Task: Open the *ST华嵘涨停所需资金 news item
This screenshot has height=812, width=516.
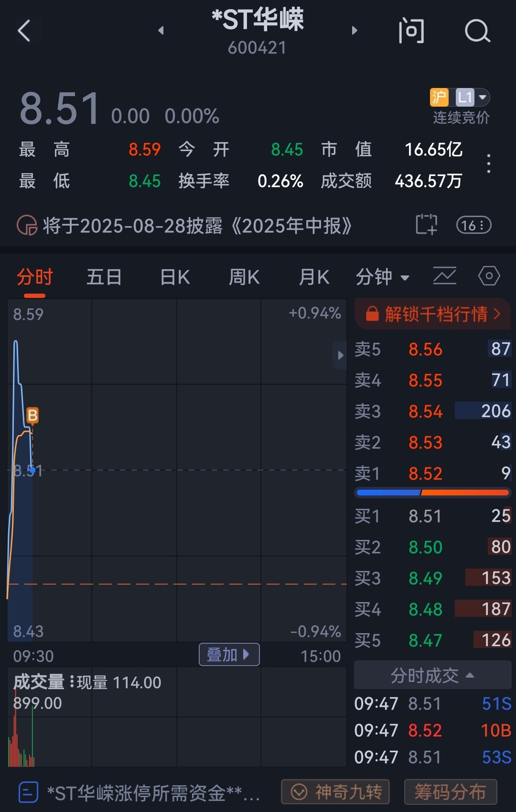Action: coord(153,793)
